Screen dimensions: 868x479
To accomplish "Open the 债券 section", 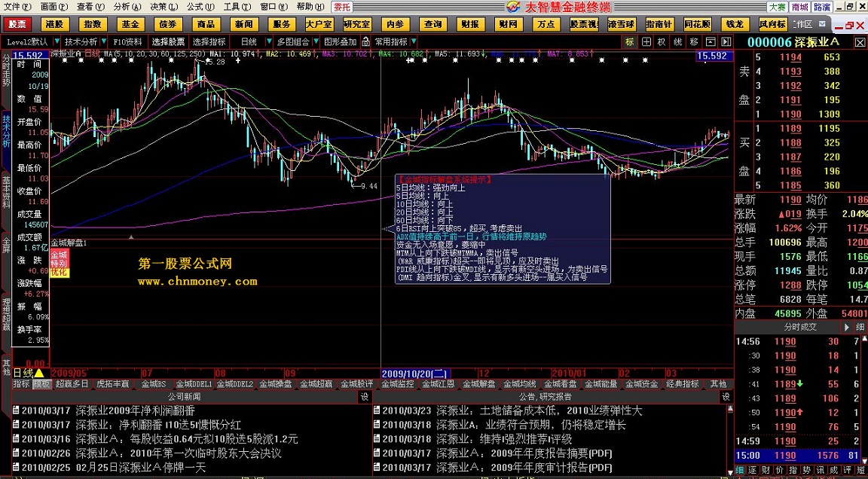I will pyautogui.click(x=168, y=24).
